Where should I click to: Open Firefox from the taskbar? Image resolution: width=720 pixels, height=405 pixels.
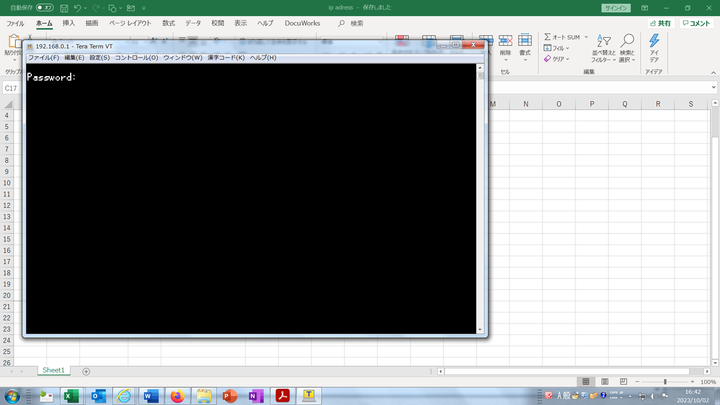(177, 396)
